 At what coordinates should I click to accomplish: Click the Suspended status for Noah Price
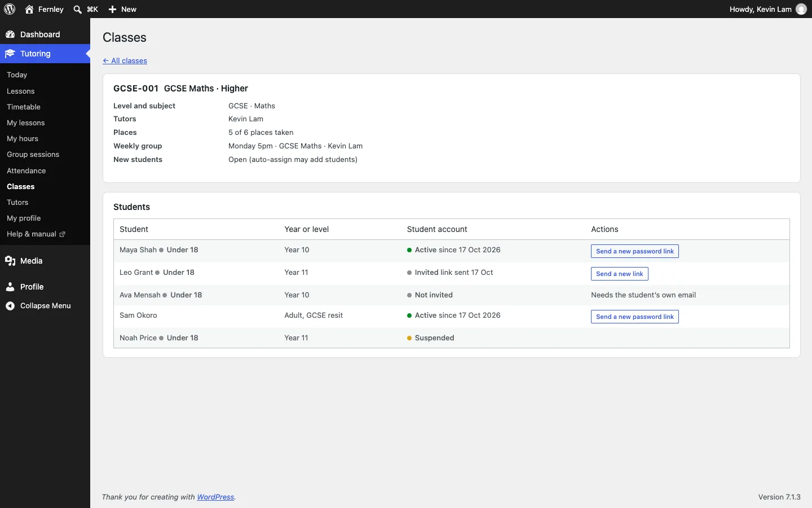(431, 338)
